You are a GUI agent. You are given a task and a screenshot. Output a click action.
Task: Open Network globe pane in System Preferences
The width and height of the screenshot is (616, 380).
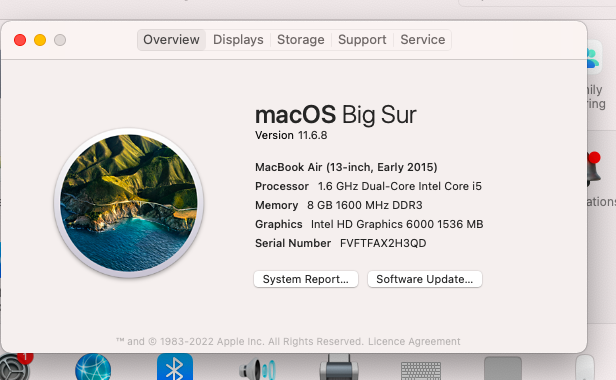(x=93, y=367)
